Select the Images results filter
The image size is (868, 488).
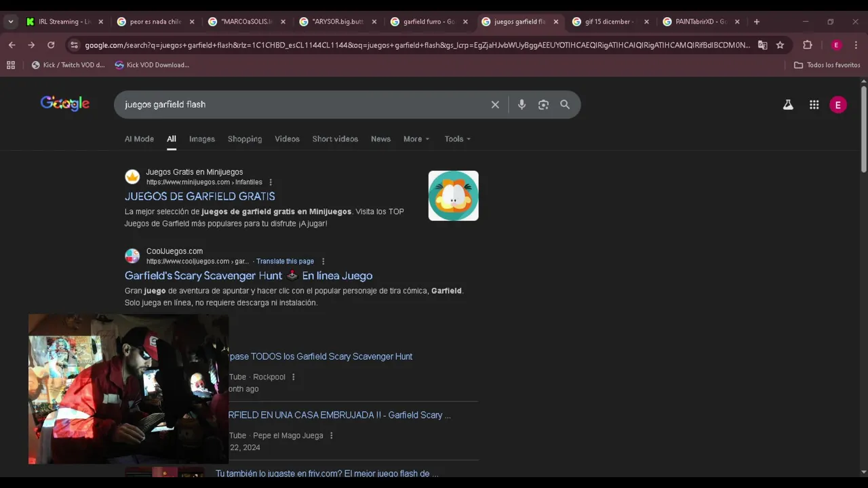pos(202,139)
